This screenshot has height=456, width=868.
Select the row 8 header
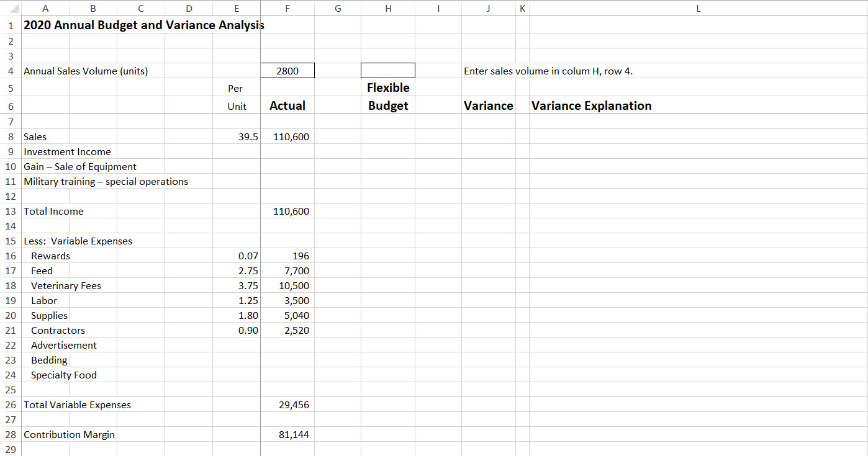click(x=11, y=136)
